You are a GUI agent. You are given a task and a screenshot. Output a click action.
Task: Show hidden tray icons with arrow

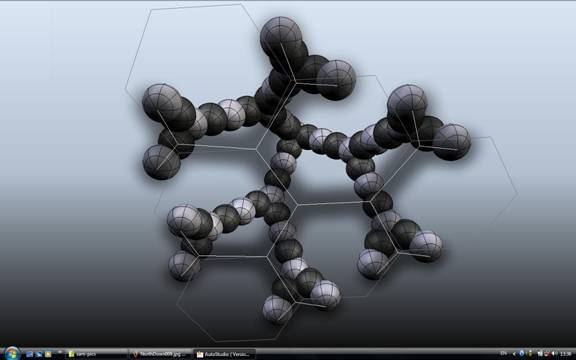tap(514, 354)
